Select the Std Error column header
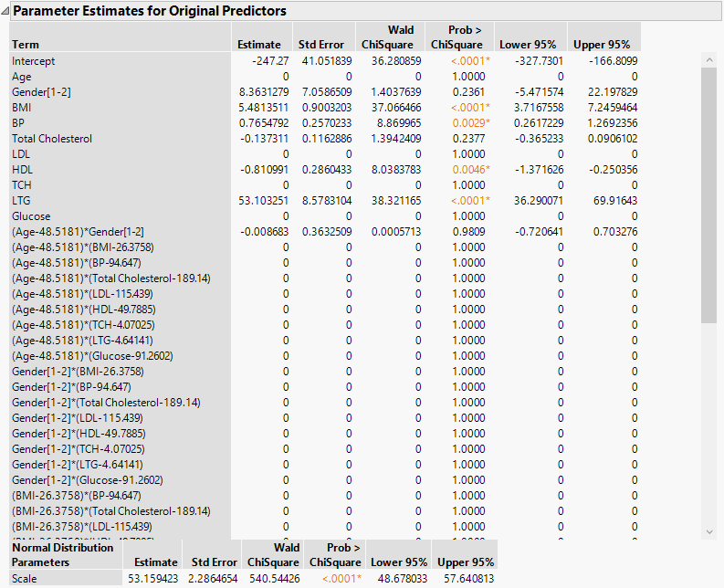The height and width of the screenshot is (588, 724). [x=320, y=45]
